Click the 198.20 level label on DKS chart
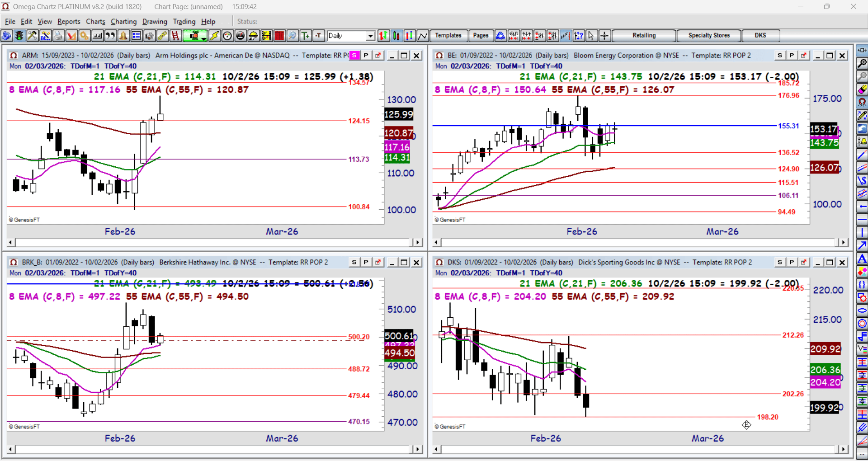Image resolution: width=868 pixels, height=461 pixels. [x=768, y=417]
